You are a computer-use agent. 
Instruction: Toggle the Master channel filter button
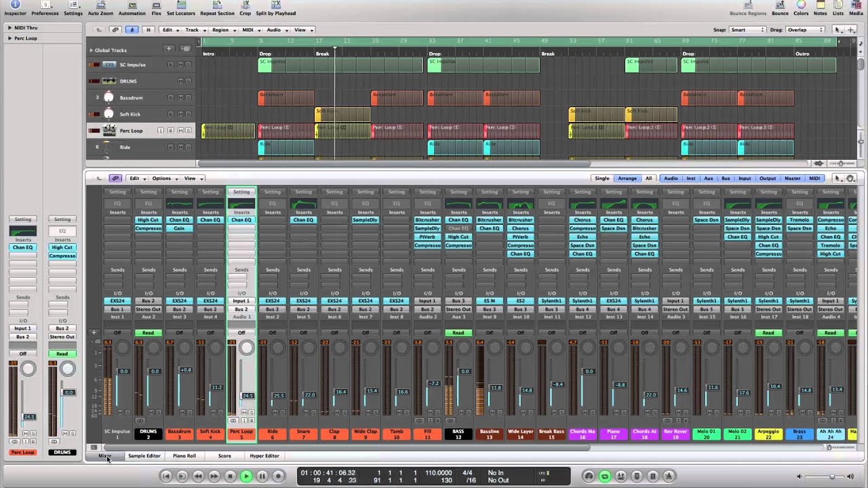pyautogui.click(x=792, y=178)
